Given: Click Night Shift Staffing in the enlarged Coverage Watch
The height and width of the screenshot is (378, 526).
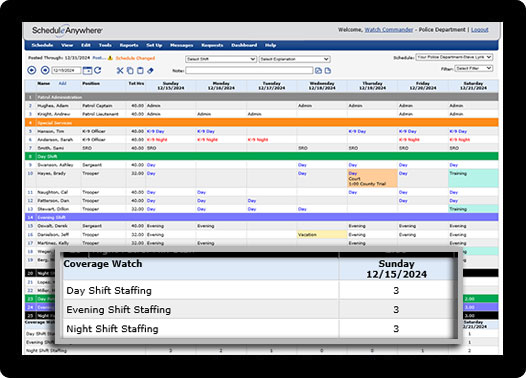Looking at the screenshot, I should click(x=112, y=329).
